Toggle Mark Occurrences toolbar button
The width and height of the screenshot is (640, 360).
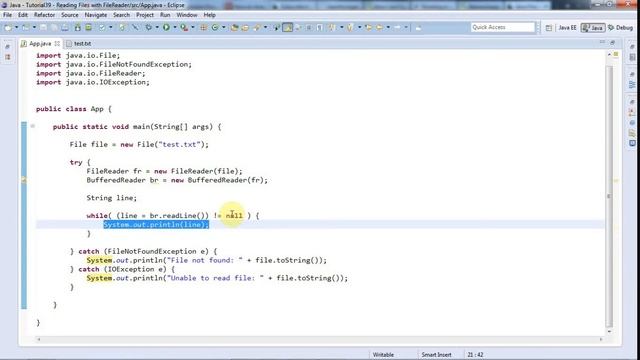point(287,27)
